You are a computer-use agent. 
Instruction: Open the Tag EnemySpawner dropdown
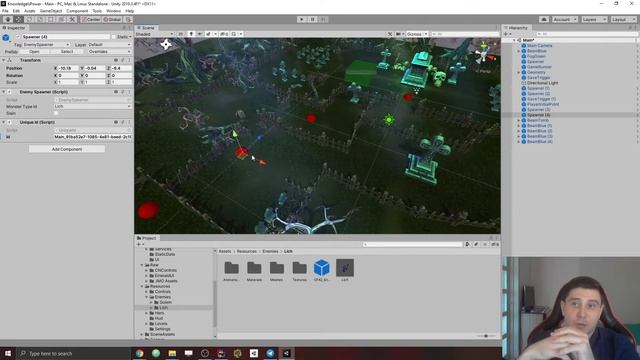coord(46,44)
